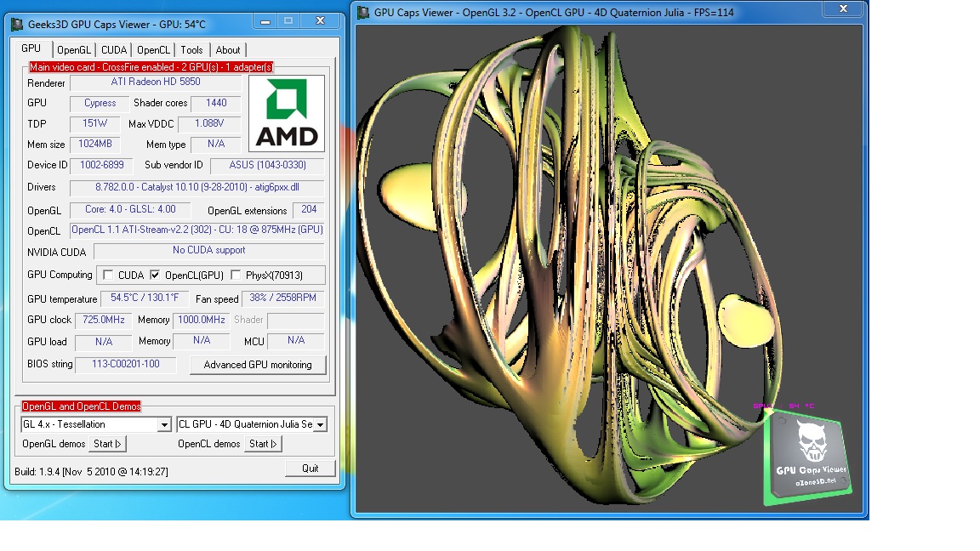Image resolution: width=980 pixels, height=551 pixels.
Task: Click the Drivers field showing Catalyst 10.10
Action: pos(197,187)
